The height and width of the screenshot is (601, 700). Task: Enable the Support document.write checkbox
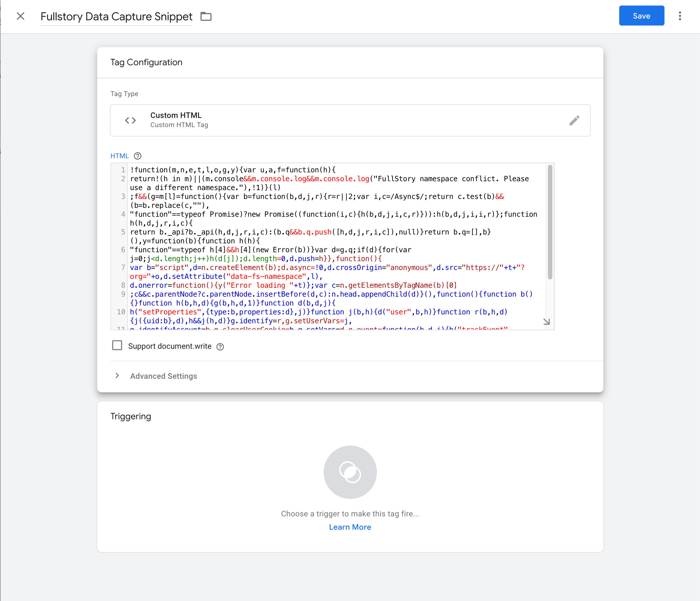click(117, 345)
